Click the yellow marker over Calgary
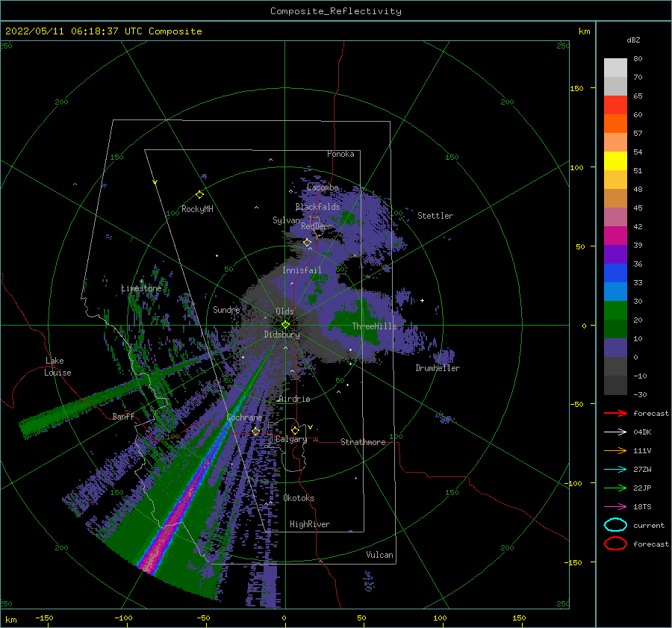 [295, 430]
